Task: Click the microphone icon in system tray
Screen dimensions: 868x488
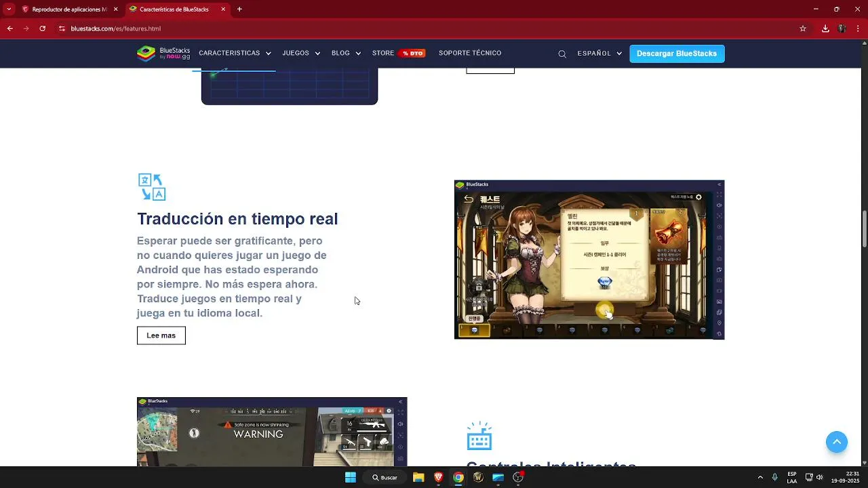Action: (775, 477)
